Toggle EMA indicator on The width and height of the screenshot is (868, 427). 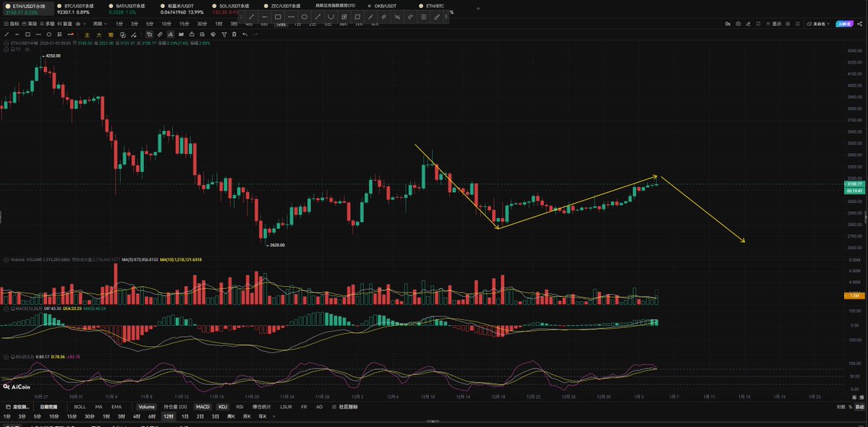pyautogui.click(x=116, y=407)
